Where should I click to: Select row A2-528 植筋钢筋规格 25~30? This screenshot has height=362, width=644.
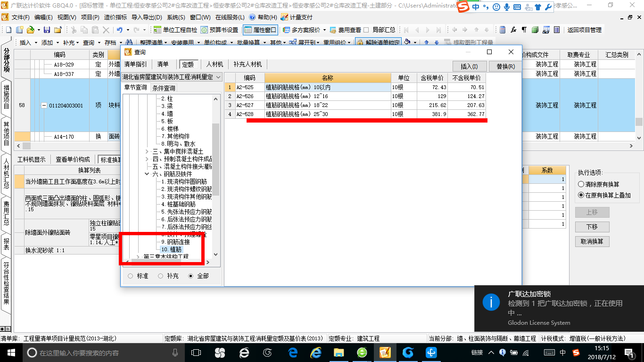pos(355,114)
